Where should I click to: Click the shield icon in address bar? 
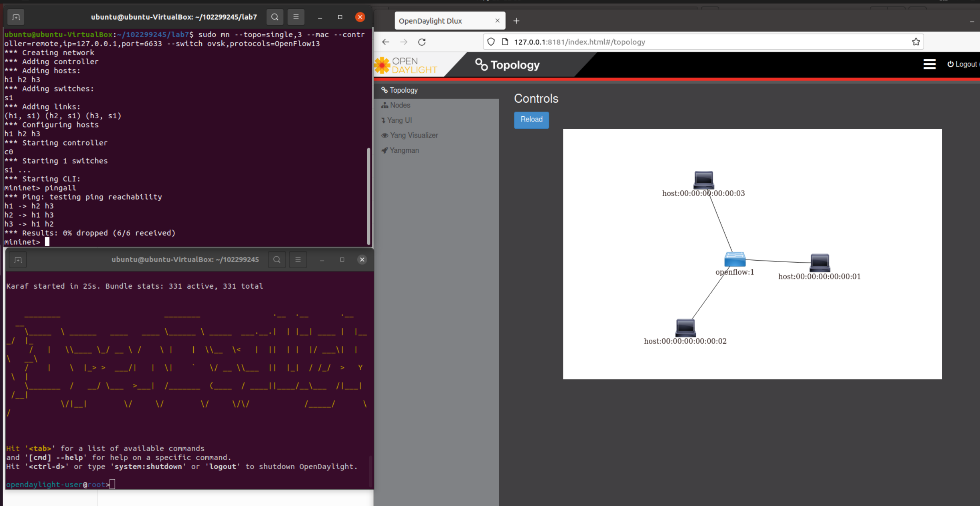[x=491, y=42]
